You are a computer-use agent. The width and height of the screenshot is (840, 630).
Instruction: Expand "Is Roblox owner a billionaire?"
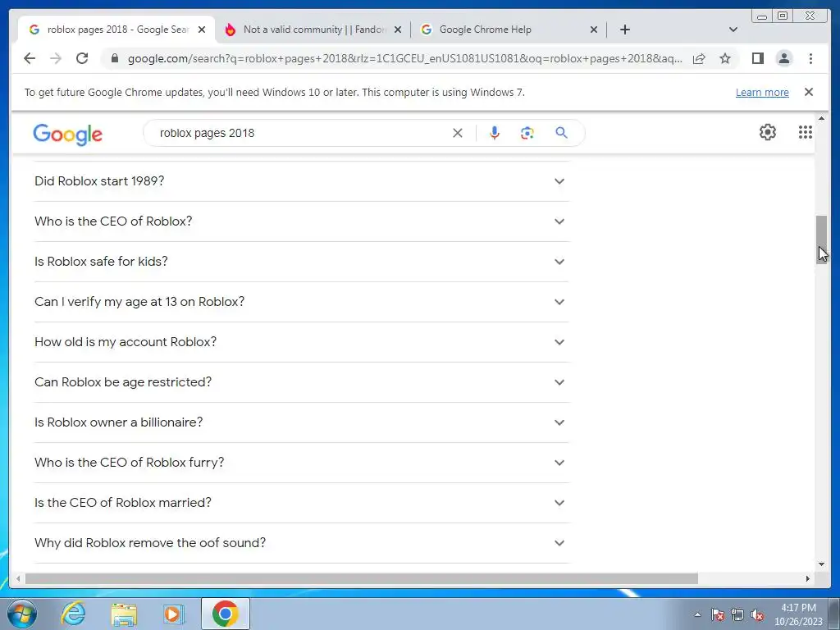pyautogui.click(x=302, y=422)
